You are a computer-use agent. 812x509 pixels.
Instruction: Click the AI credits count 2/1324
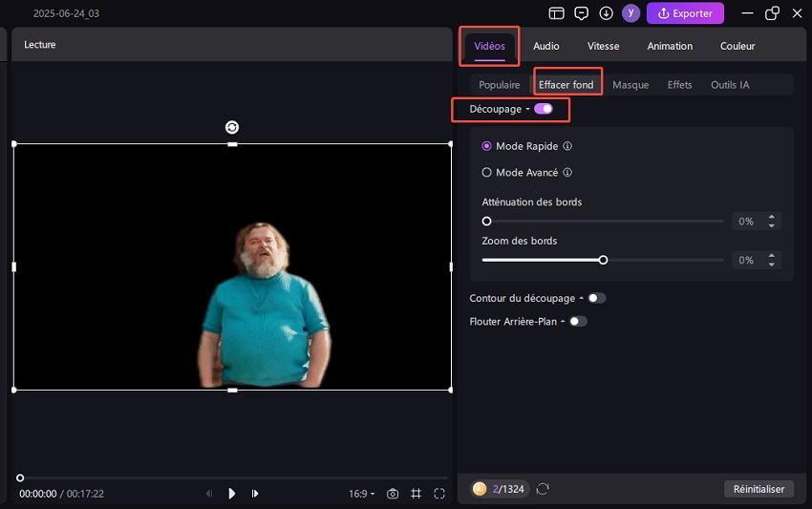(508, 489)
